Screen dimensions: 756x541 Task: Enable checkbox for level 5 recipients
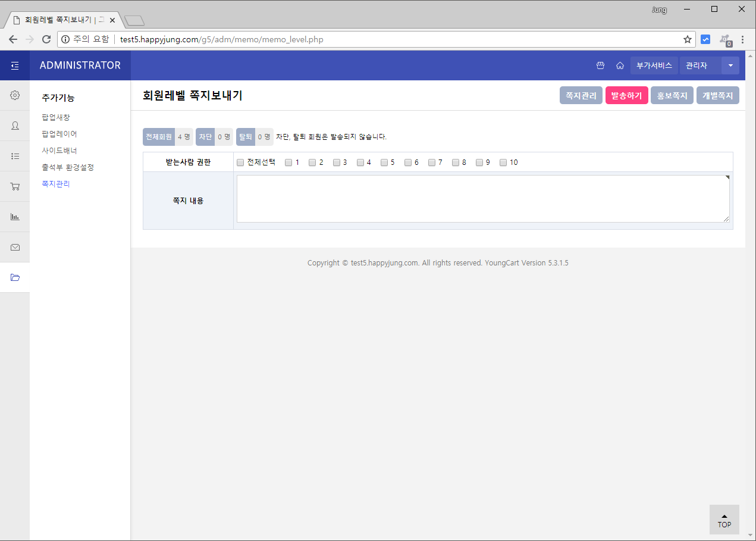point(384,162)
